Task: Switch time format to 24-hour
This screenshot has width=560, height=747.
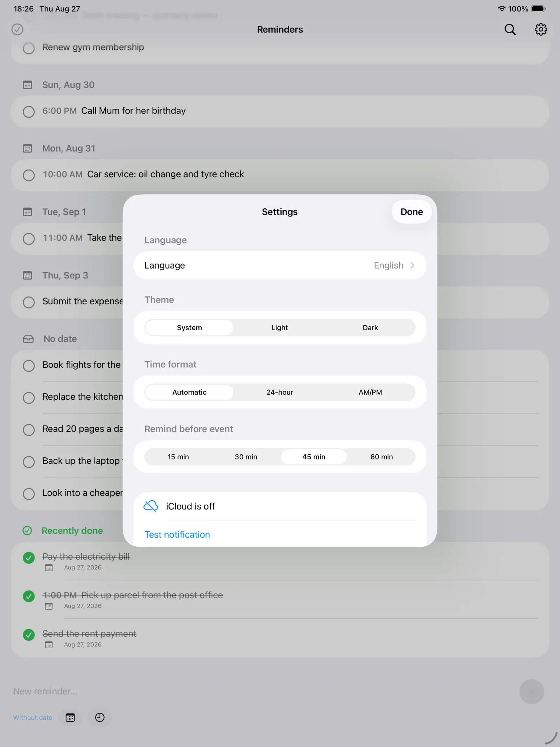Action: coord(280,392)
